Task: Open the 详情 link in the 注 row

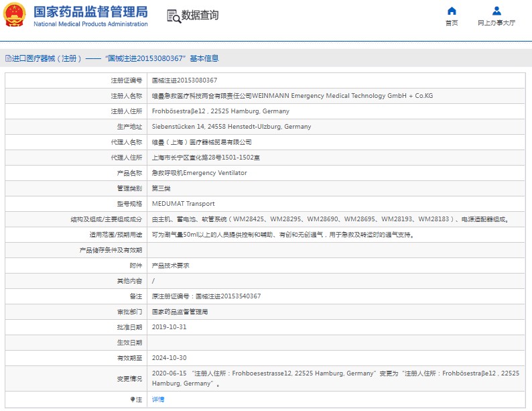Action: (x=158, y=400)
